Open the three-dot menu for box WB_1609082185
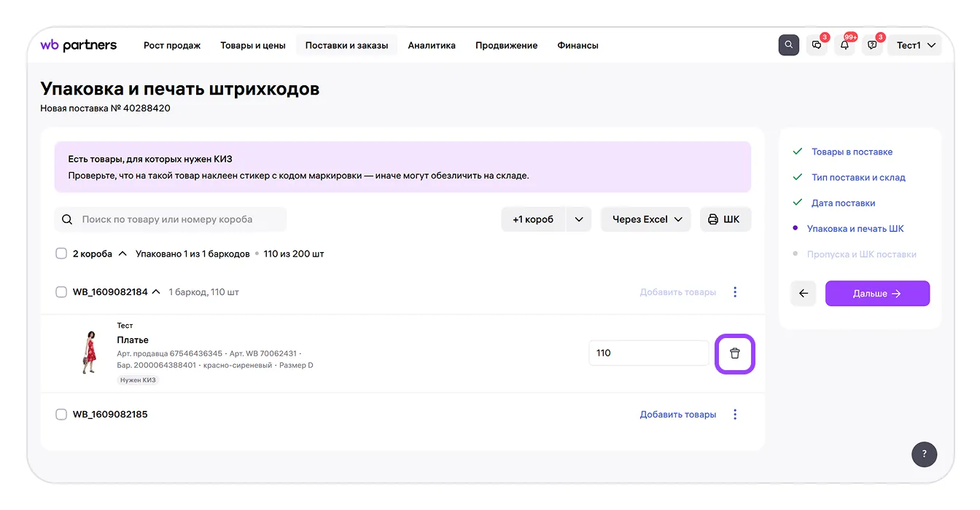The width and height of the screenshot is (980, 510). pos(735,415)
